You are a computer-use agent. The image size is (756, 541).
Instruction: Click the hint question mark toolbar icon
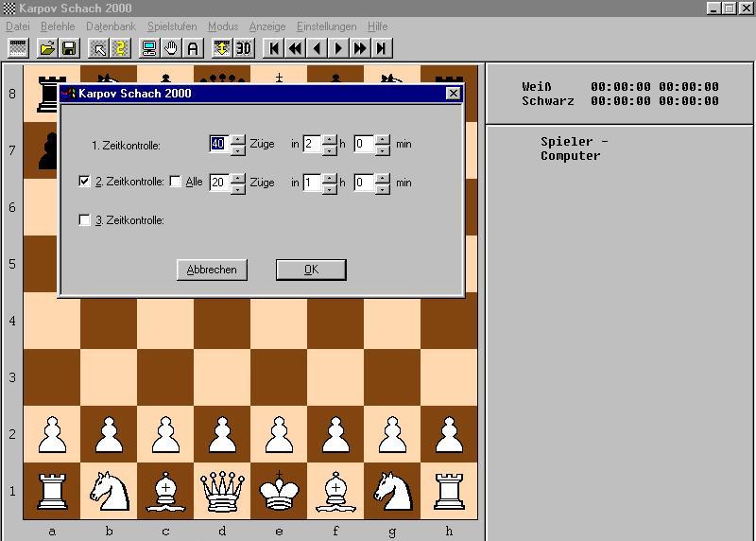click(120, 47)
